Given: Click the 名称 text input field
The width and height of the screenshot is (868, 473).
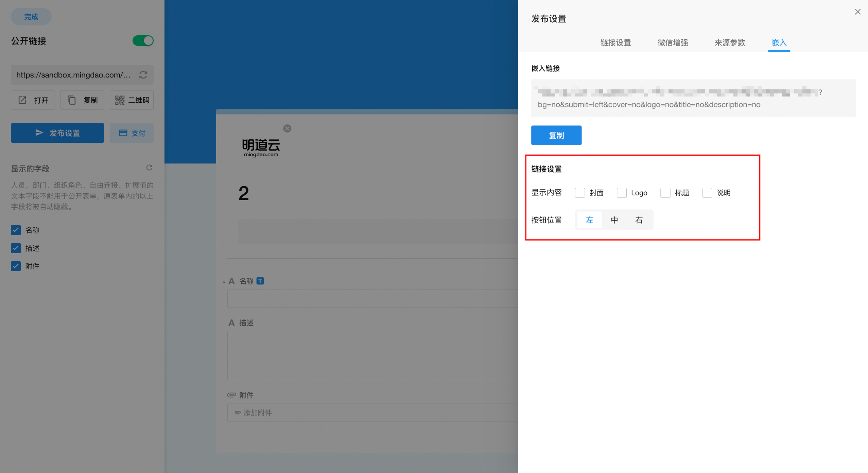Looking at the screenshot, I should pyautogui.click(x=372, y=298).
